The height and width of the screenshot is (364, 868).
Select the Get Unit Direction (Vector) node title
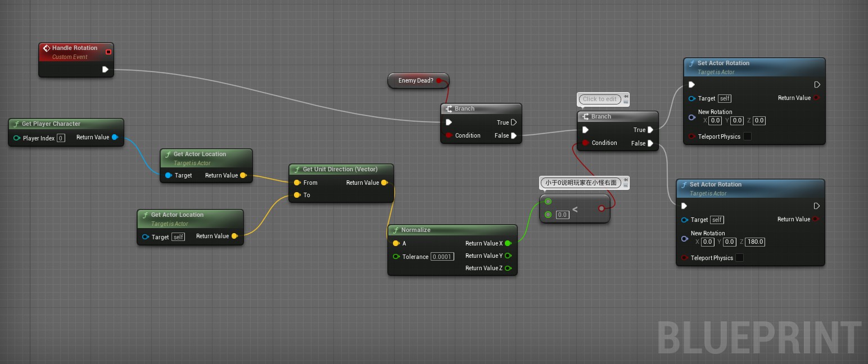point(340,169)
